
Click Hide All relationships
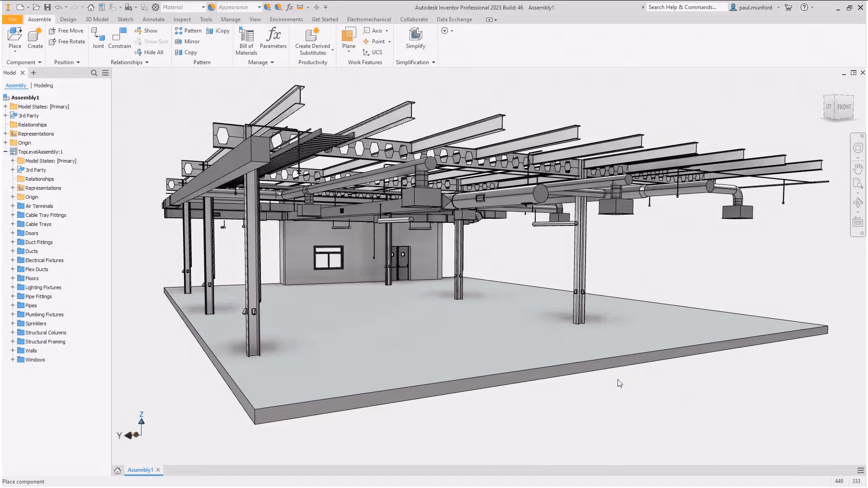click(x=149, y=52)
